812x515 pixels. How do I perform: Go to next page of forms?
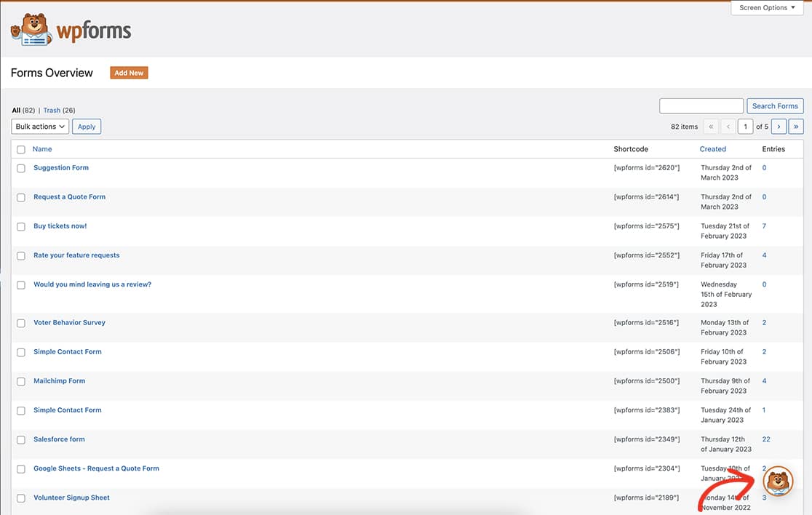pos(779,127)
